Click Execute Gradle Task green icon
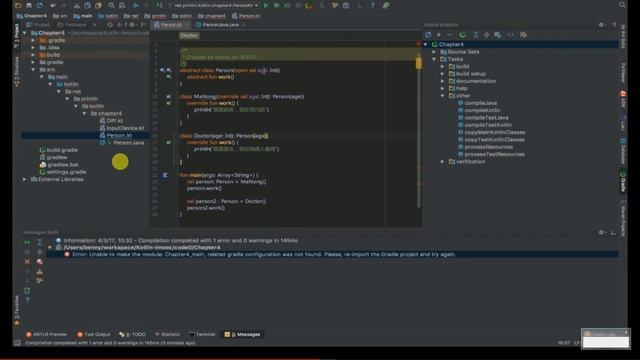640x360 pixels. tap(462, 35)
